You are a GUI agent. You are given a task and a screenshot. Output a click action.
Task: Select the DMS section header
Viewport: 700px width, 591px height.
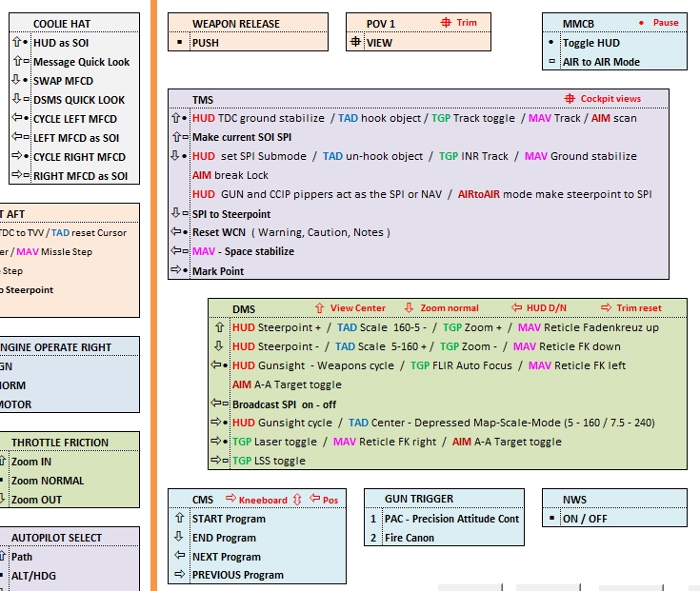tap(448, 308)
